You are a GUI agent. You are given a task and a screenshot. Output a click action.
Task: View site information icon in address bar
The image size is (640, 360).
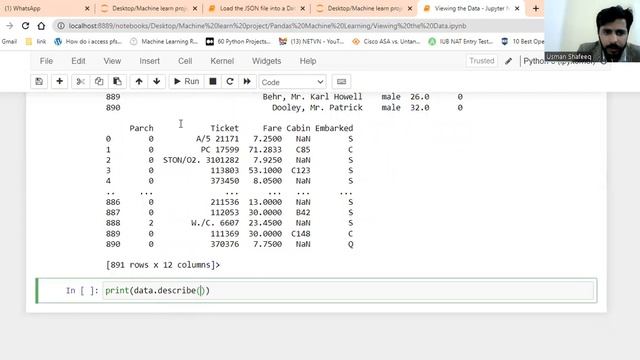61,26
